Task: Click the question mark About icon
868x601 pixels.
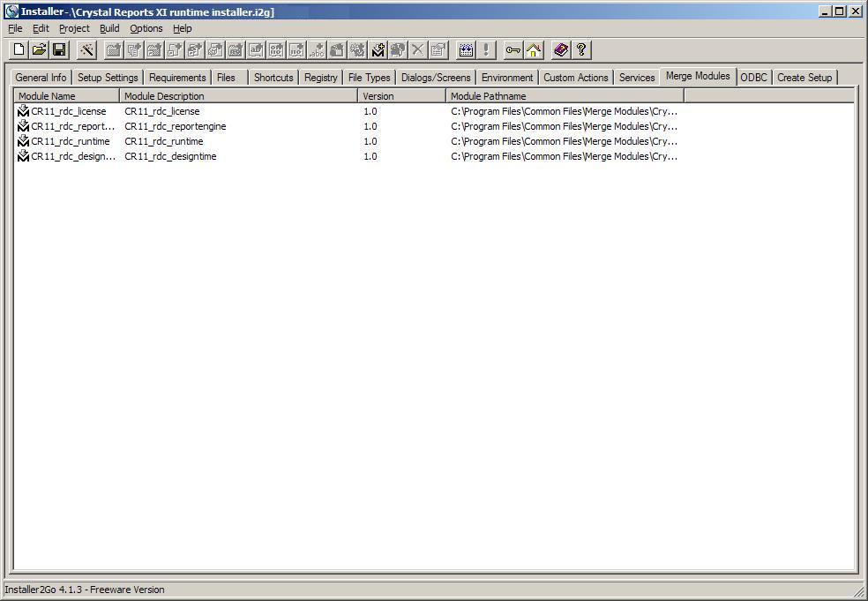Action: 580,50
